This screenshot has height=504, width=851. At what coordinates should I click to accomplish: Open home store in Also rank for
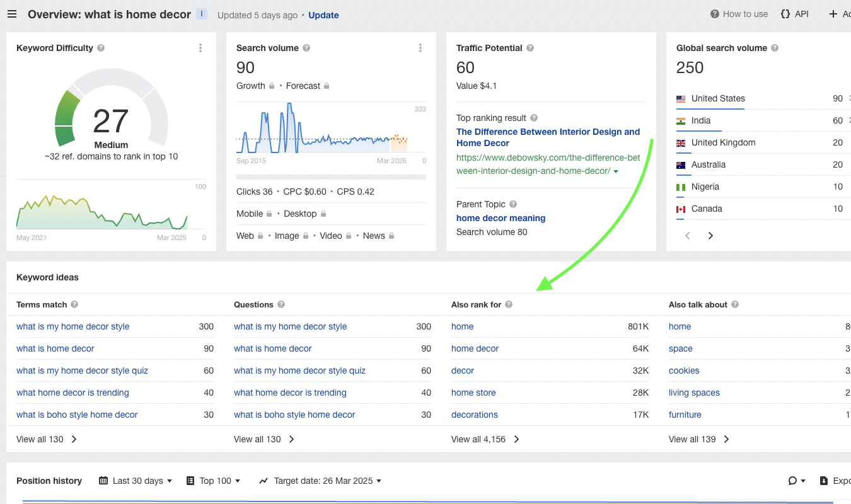point(473,392)
